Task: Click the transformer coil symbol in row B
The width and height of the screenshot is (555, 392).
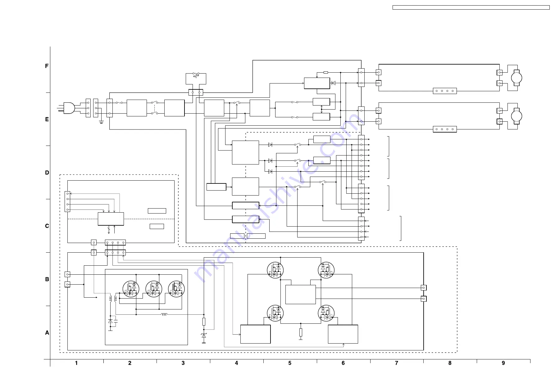Action: tap(113, 299)
